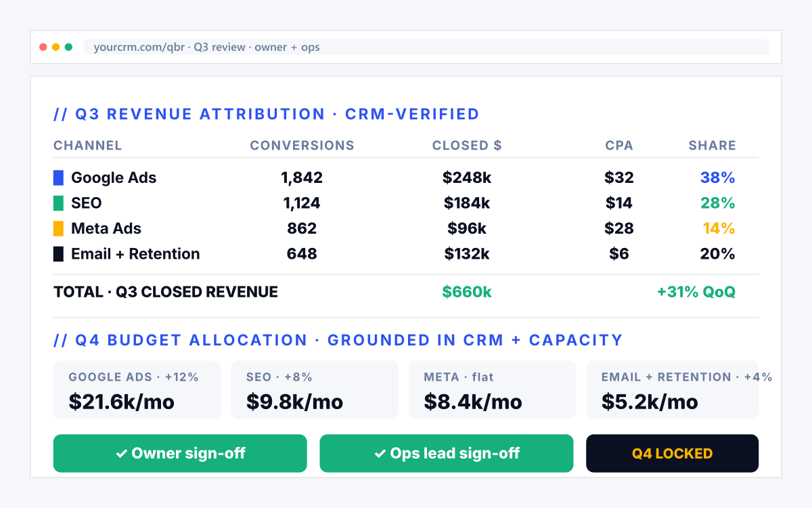Screen dimensions: 812x508
Task: Click the yellow window dot
Action: pyautogui.click(x=56, y=47)
